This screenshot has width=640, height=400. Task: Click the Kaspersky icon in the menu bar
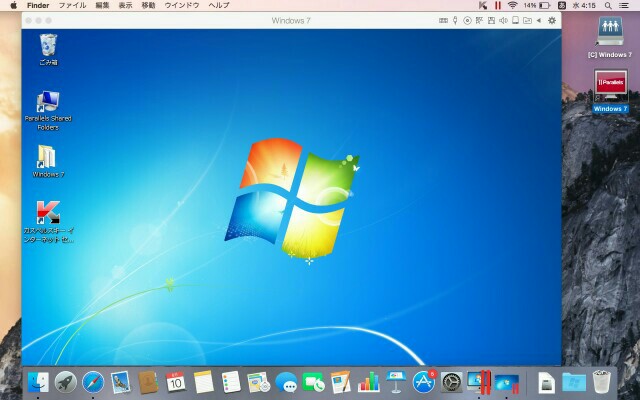point(483,5)
